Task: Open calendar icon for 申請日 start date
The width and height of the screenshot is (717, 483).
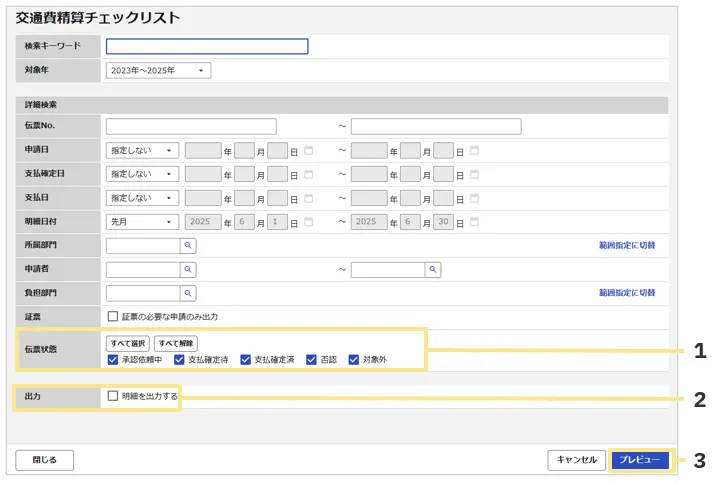Action: coord(308,151)
